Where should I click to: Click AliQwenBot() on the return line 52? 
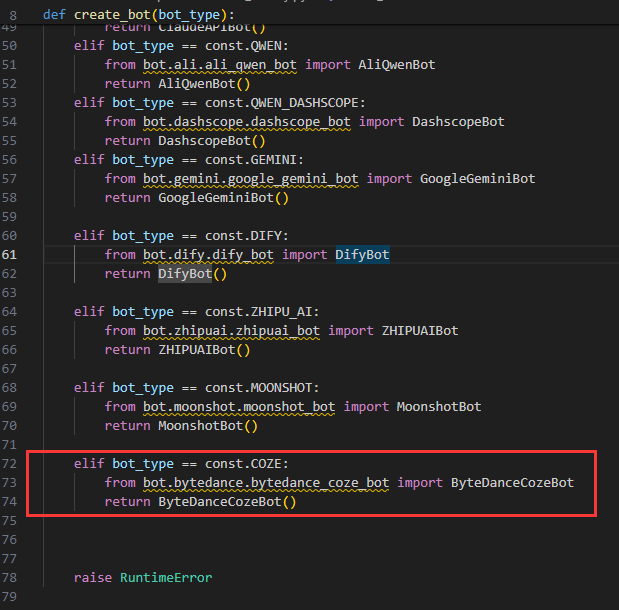204,84
